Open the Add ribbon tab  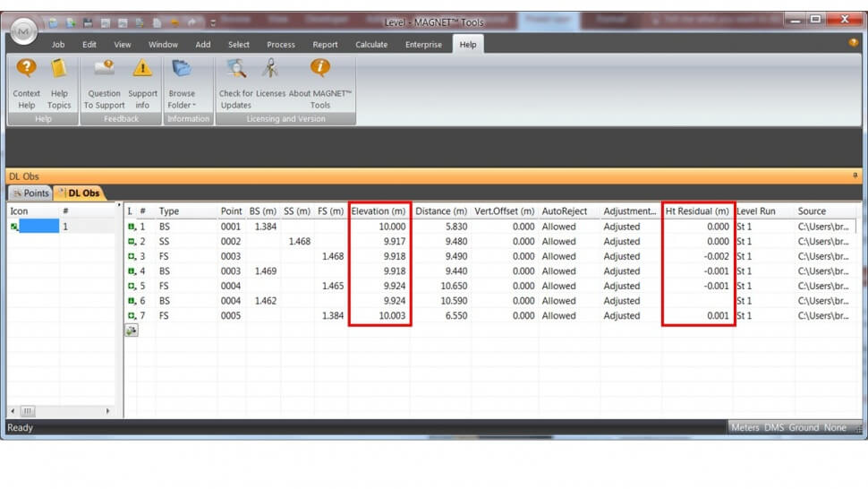tap(203, 44)
